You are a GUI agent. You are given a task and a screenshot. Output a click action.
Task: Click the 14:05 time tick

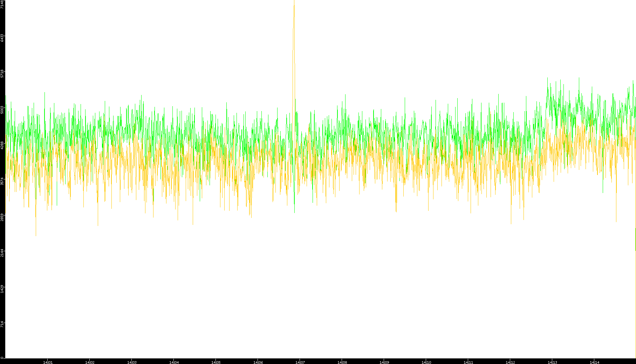216,362
